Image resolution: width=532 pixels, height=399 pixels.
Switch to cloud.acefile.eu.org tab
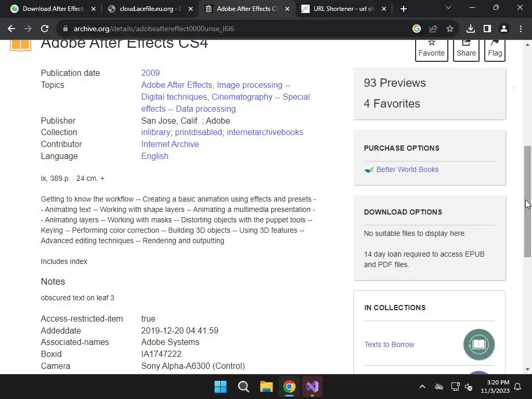[x=149, y=9]
